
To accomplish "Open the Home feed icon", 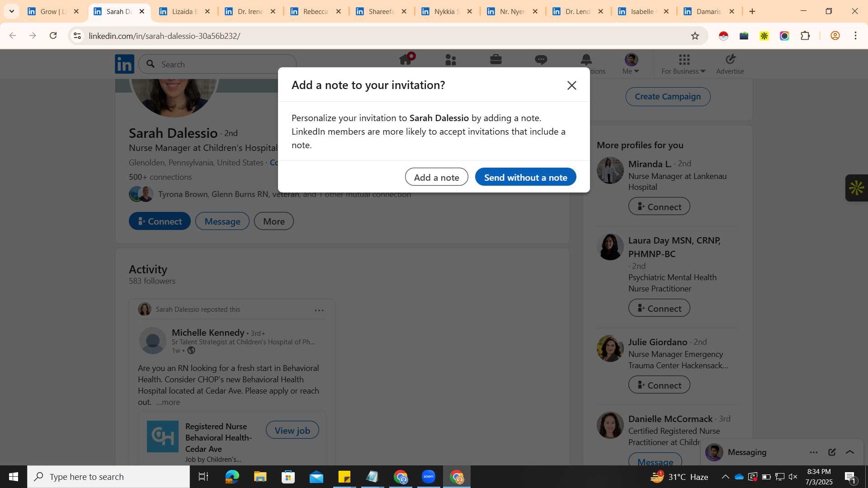I will pyautogui.click(x=406, y=60).
